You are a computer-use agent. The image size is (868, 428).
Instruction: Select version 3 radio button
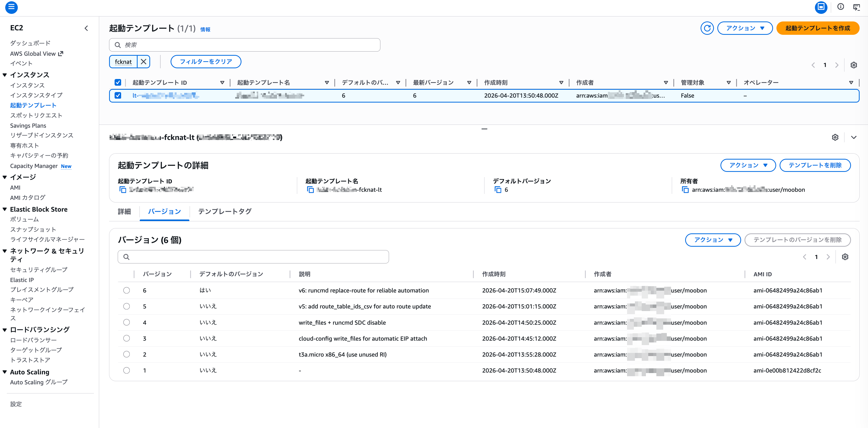126,338
